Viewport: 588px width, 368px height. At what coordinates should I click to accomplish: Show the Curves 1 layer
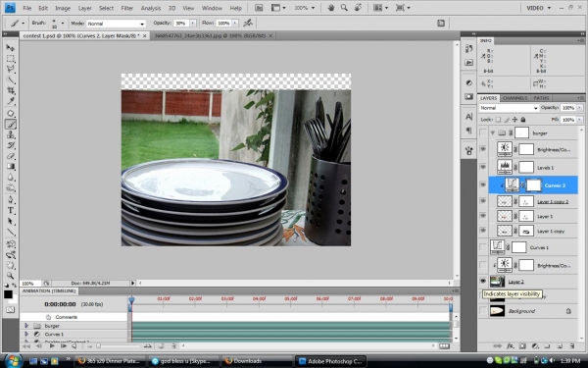coord(483,247)
